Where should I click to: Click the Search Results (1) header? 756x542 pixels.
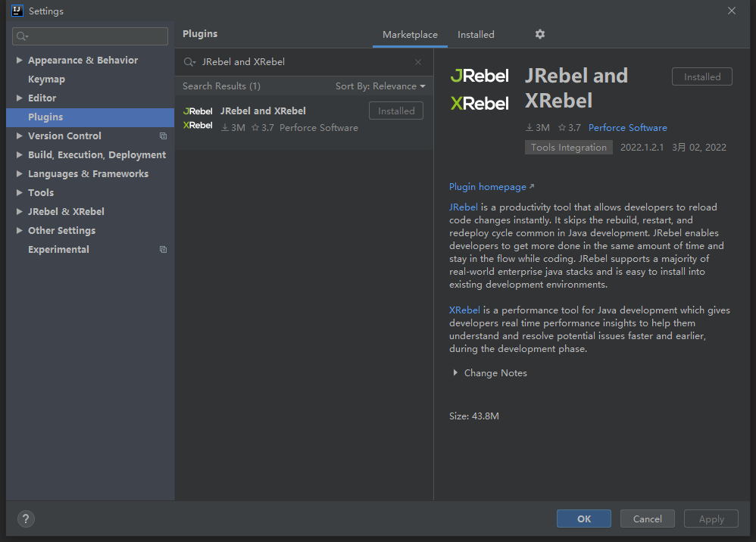[x=221, y=86]
